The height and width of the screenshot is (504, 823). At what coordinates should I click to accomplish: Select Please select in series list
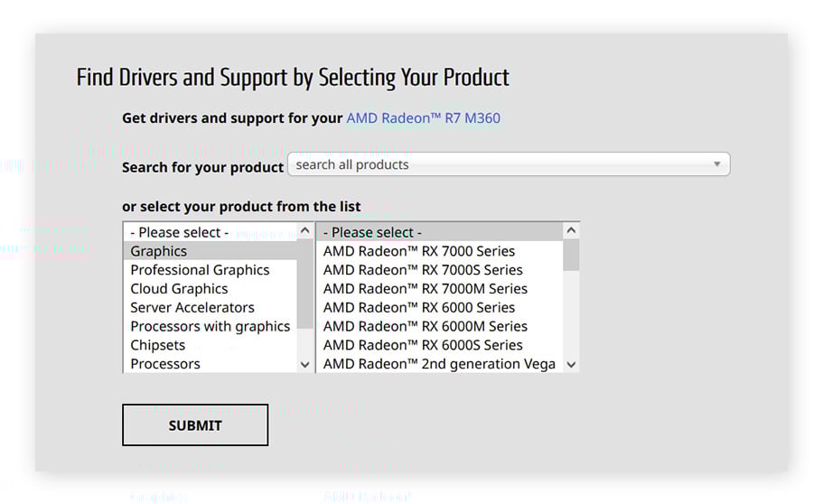372,232
